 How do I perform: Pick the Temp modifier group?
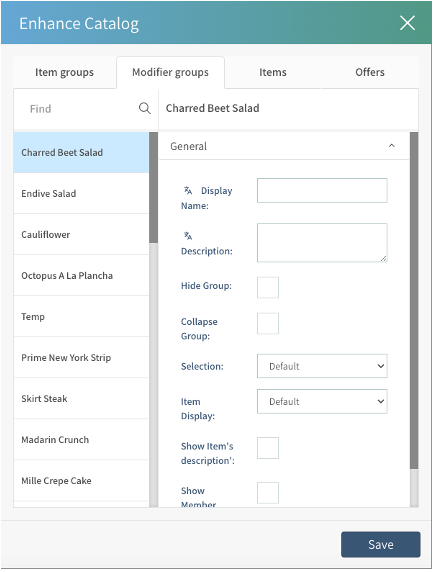point(81,317)
